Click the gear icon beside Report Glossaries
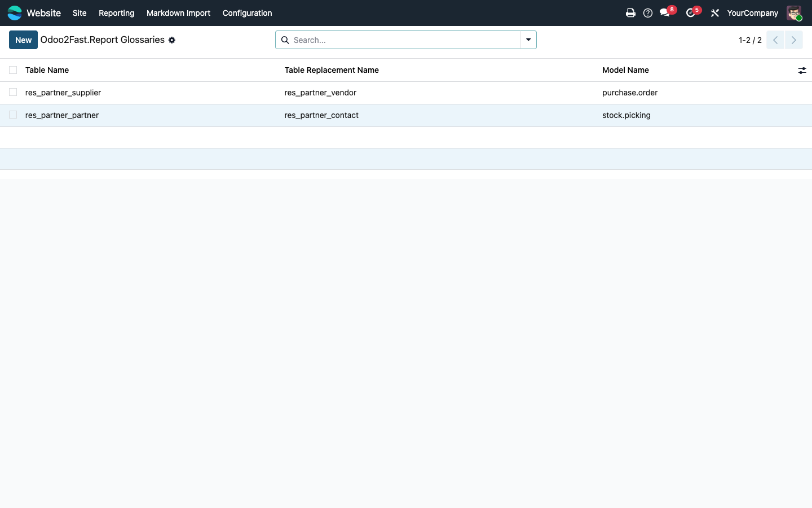This screenshot has height=508, width=812. pos(172,40)
